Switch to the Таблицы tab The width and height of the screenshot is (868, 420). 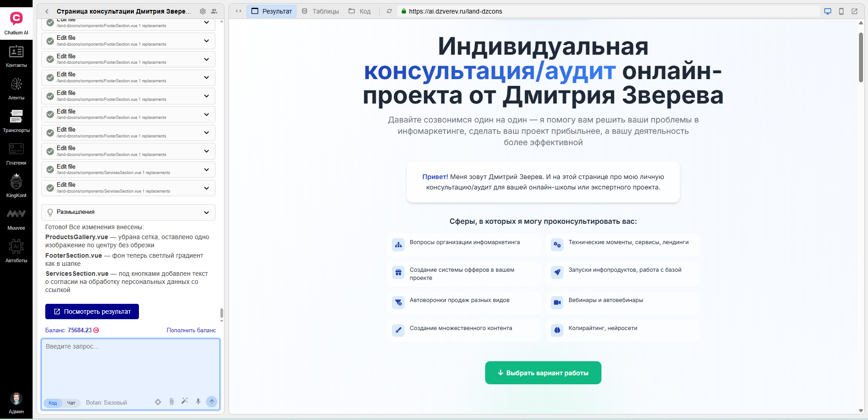[x=320, y=11]
